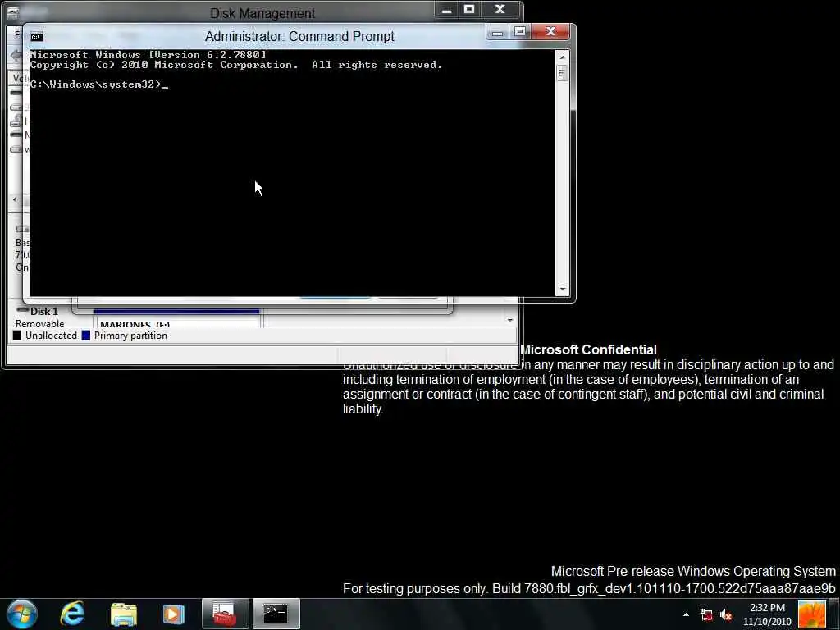Switch to the red toolbox taskbar app

pyautogui.click(x=225, y=614)
